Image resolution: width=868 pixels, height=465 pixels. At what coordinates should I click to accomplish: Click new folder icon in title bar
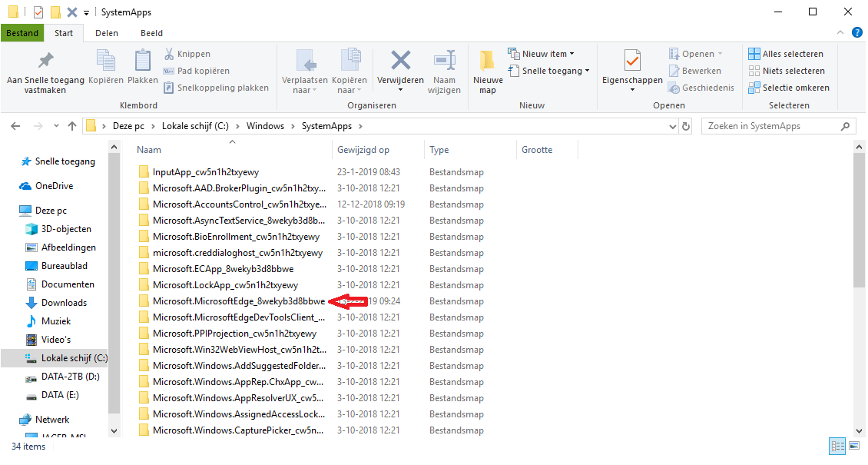(x=55, y=12)
